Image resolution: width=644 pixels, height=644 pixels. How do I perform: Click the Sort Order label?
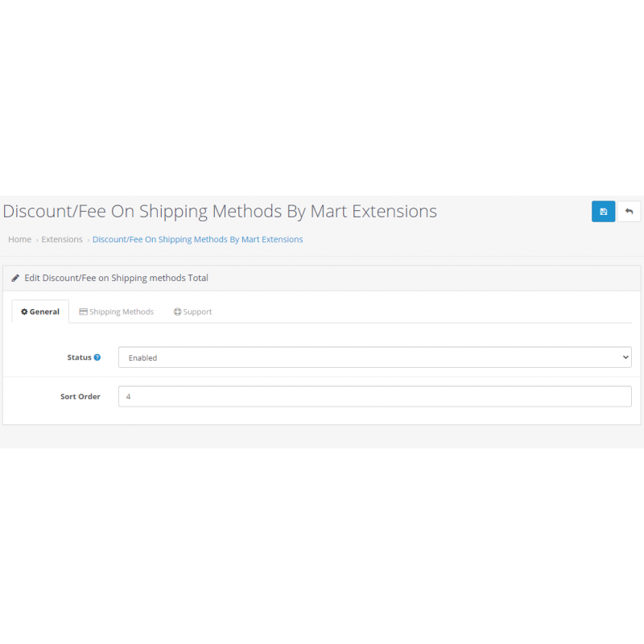coord(80,396)
